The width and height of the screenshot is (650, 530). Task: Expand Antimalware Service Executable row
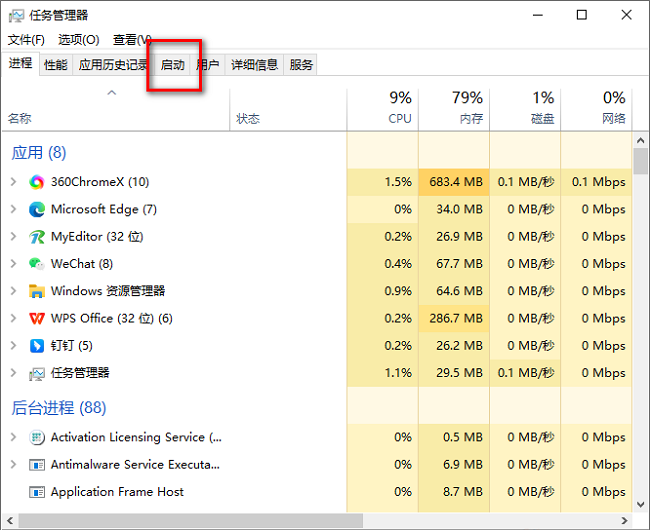[x=14, y=465]
